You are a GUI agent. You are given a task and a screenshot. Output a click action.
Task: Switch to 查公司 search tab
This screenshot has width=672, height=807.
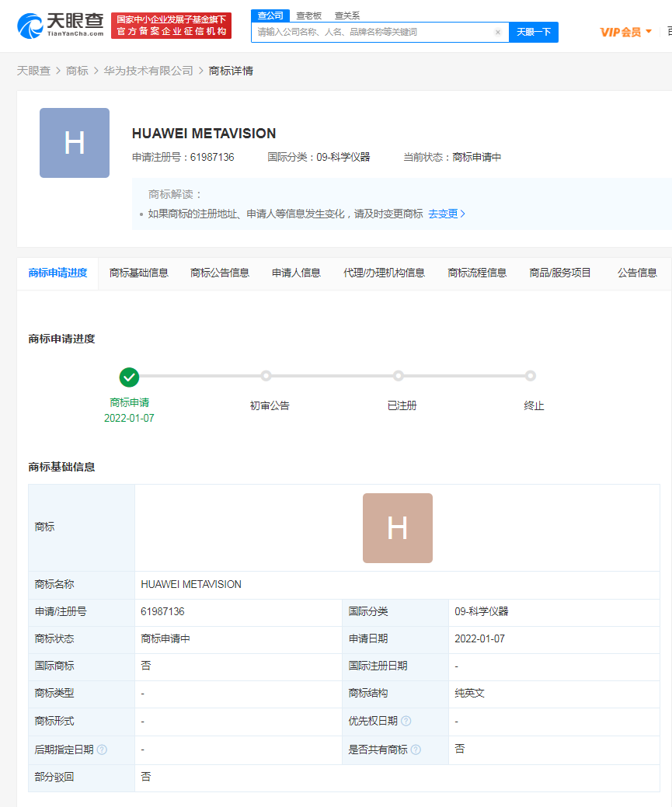coord(270,16)
